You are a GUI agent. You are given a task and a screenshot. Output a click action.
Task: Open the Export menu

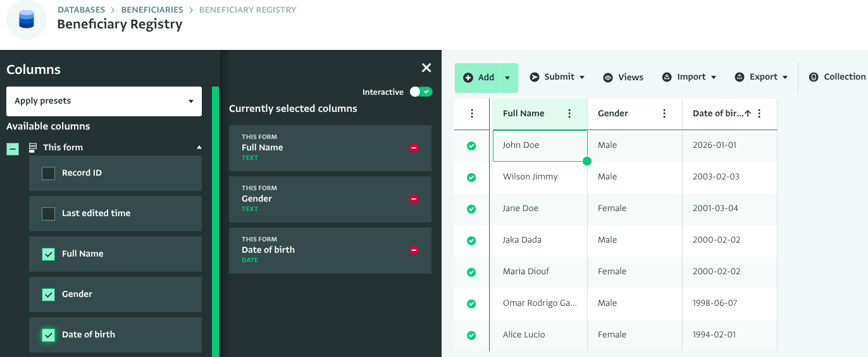point(762,77)
